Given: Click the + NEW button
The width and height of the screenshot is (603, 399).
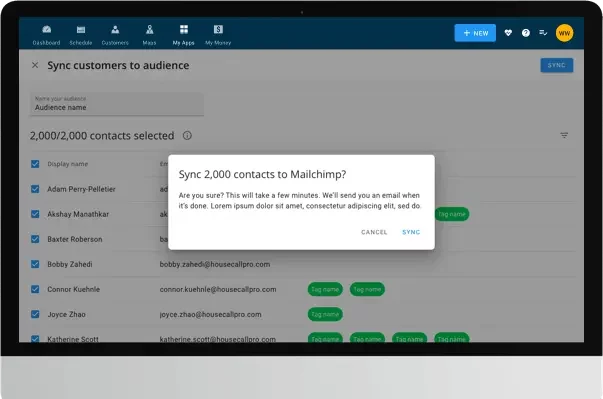Looking at the screenshot, I should point(475,33).
